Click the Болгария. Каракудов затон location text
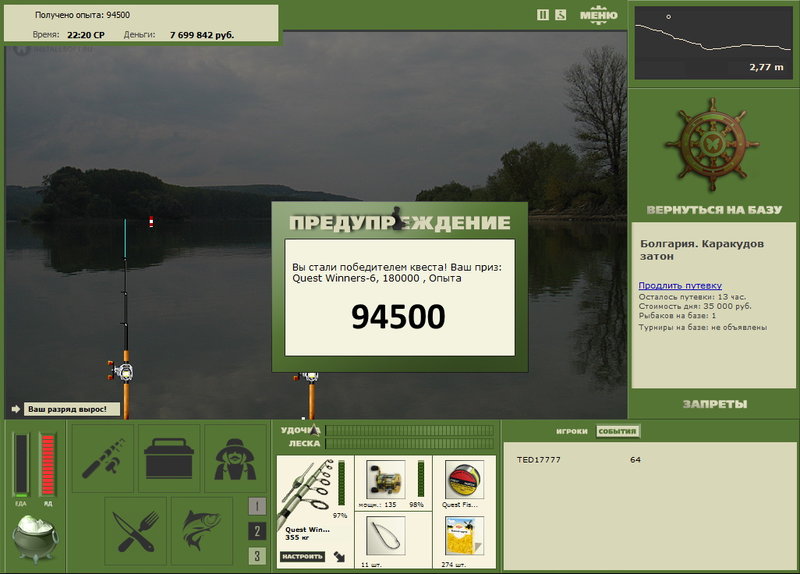 coord(702,250)
